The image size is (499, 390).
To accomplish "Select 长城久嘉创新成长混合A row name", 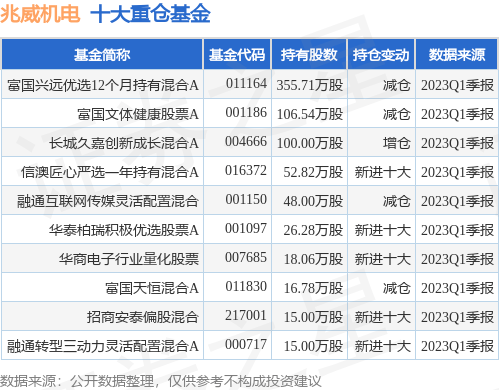I will (124, 143).
